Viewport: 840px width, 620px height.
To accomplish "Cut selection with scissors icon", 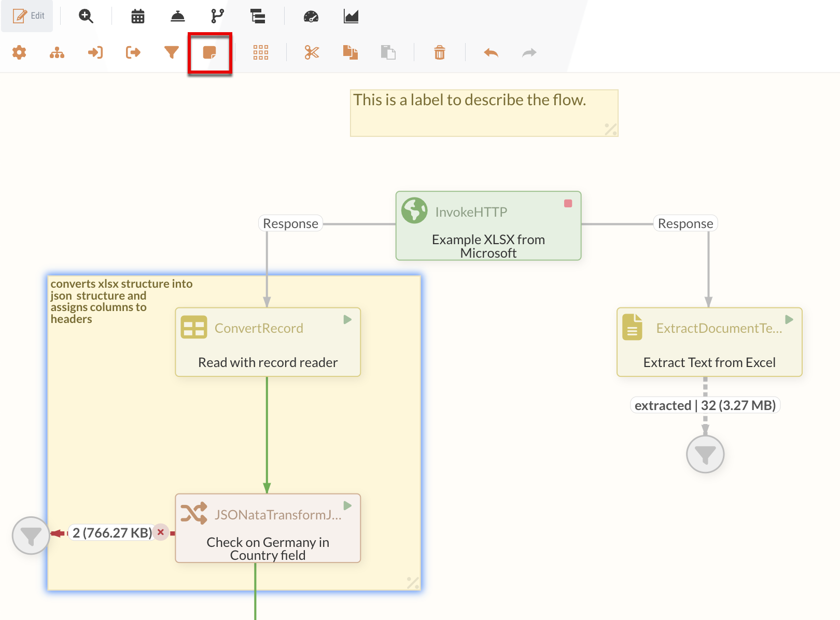I will pyautogui.click(x=312, y=52).
